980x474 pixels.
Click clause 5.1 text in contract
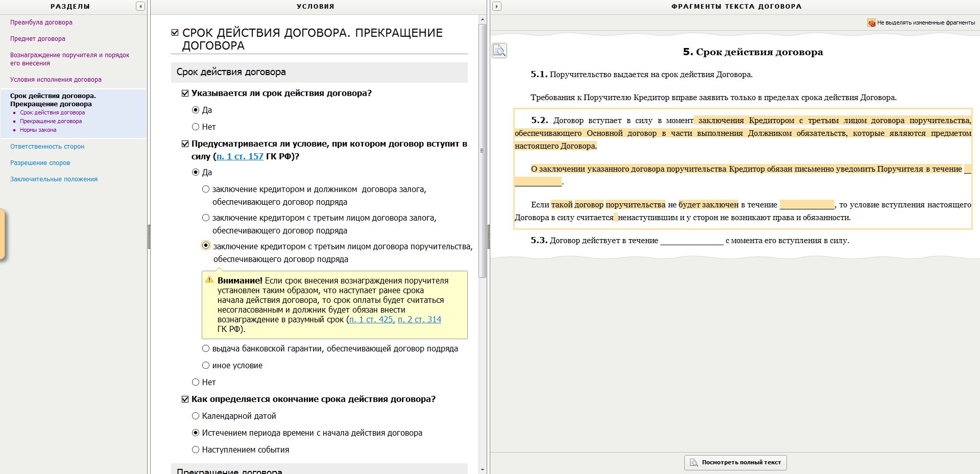click(x=641, y=75)
